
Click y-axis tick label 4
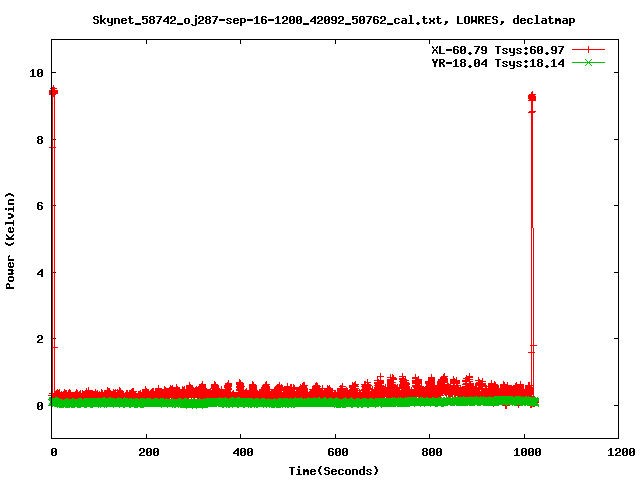[x=40, y=273]
